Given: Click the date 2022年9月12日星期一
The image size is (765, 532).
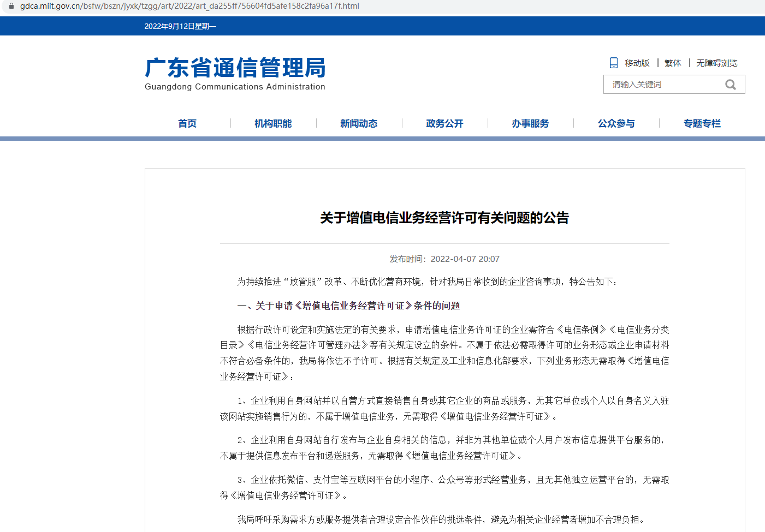Looking at the screenshot, I should [180, 26].
